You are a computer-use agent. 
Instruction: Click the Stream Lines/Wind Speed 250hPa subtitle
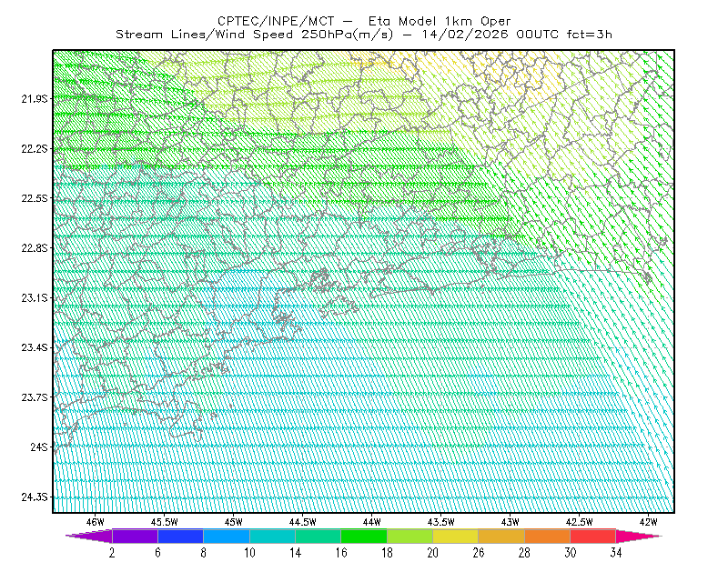tap(364, 35)
